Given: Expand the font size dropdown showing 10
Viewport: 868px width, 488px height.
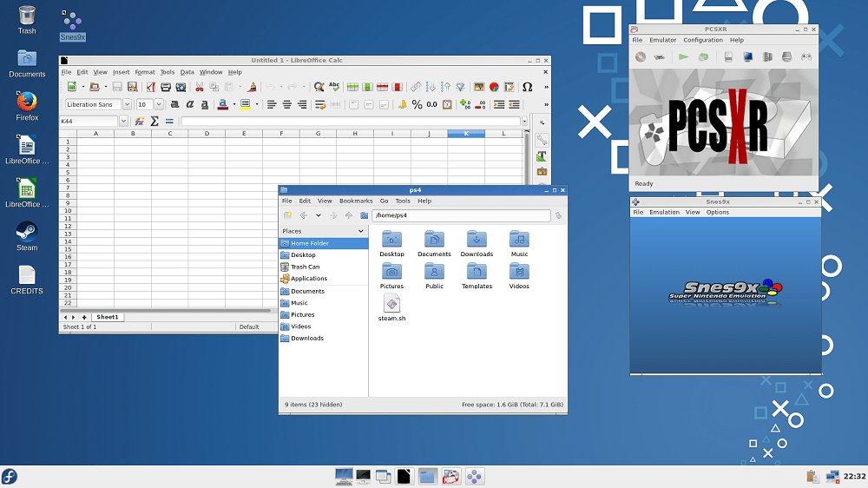Looking at the screenshot, I should [159, 104].
